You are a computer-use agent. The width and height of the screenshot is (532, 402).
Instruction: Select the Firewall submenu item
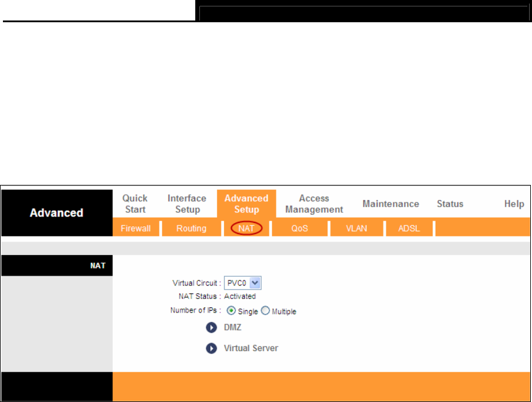(x=136, y=228)
